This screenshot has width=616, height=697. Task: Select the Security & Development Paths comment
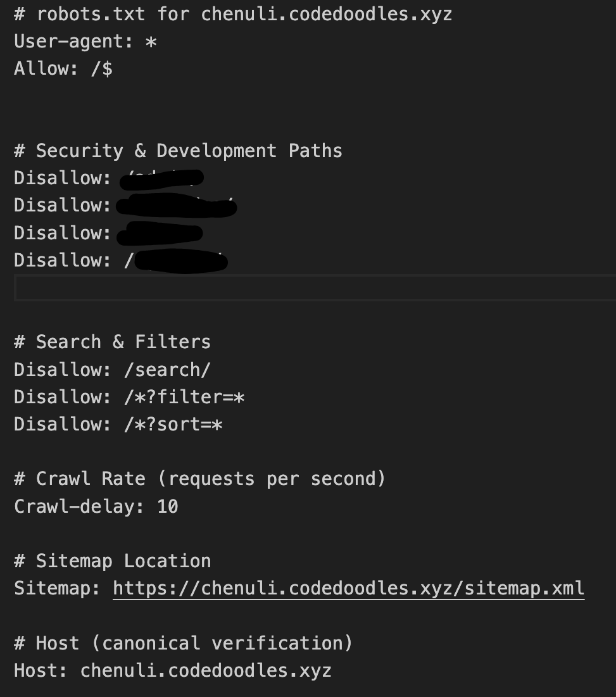(178, 151)
